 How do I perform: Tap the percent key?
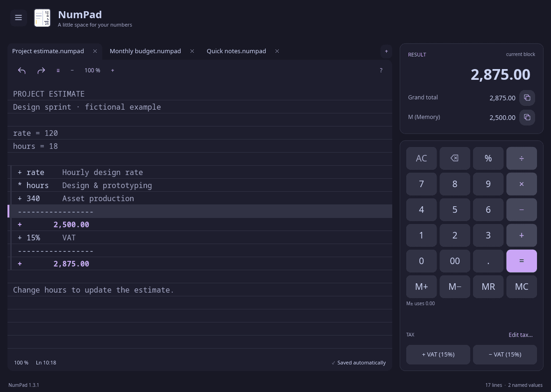488,158
